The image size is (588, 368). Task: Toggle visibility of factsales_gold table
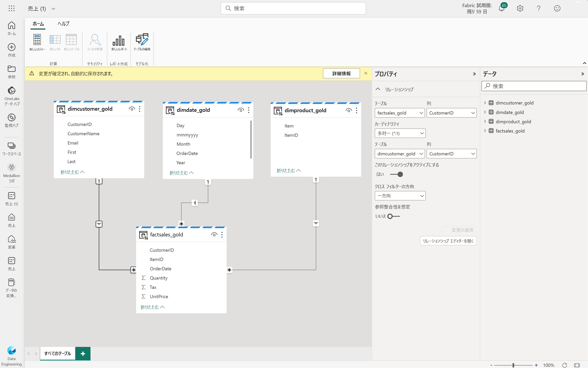[x=214, y=235]
